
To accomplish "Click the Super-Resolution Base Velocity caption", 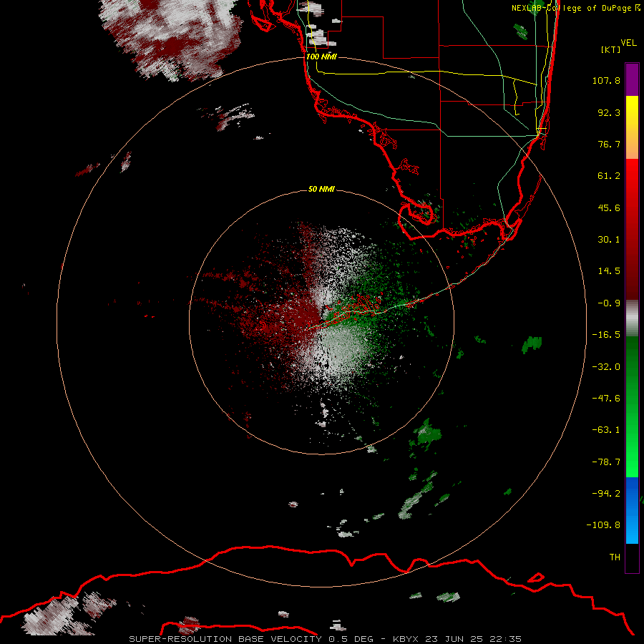I will point(326,639).
